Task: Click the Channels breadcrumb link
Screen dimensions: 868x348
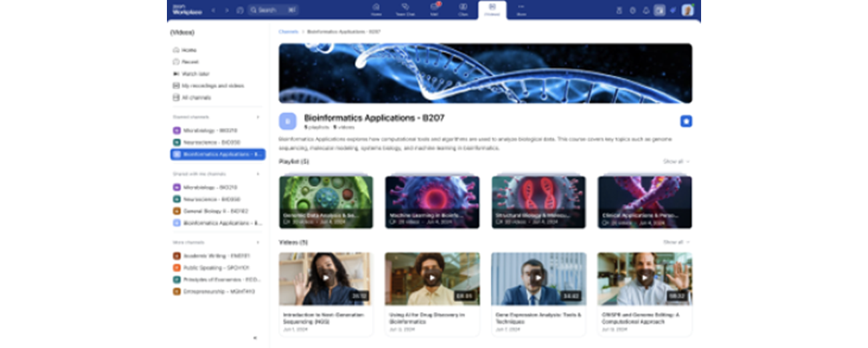Action: (x=288, y=31)
